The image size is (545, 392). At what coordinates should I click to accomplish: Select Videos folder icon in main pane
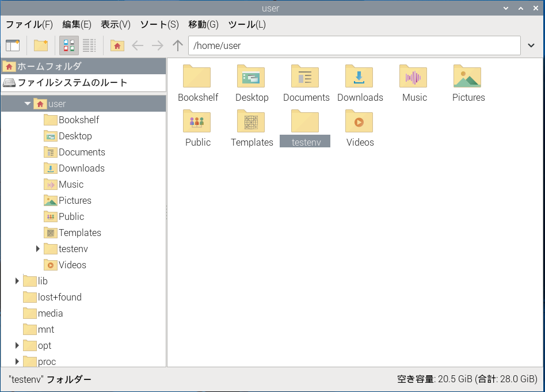point(359,121)
